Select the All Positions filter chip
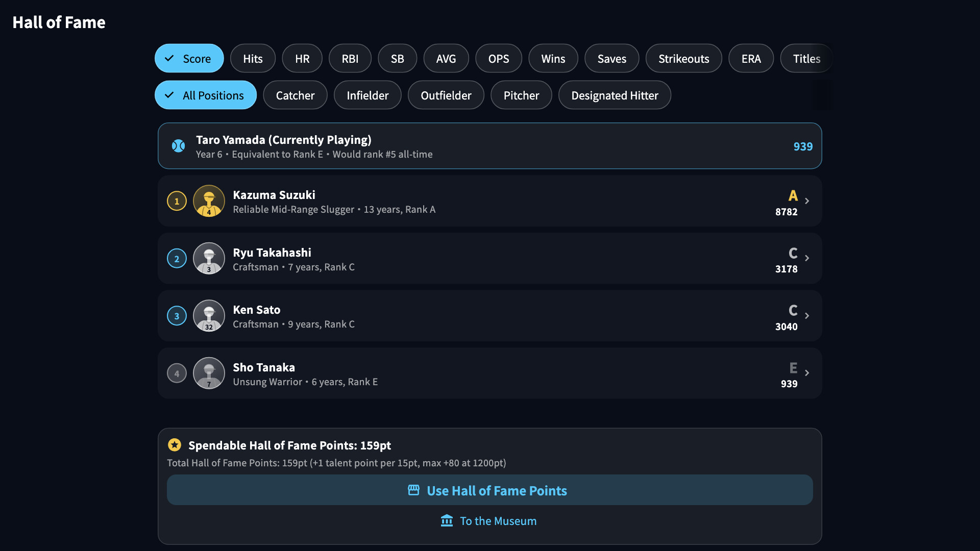 [x=206, y=95]
